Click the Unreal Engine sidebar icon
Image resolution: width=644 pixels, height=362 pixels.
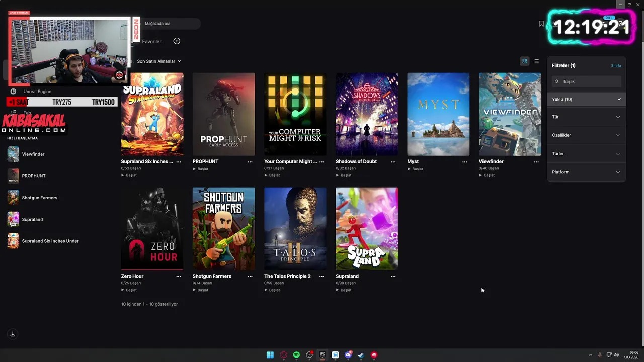pos(13,92)
